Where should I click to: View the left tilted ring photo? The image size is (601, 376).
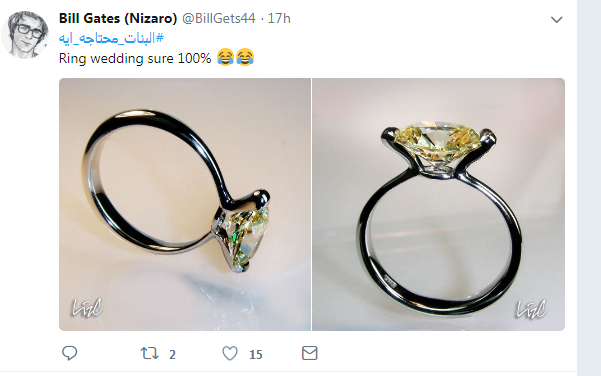[185, 204]
